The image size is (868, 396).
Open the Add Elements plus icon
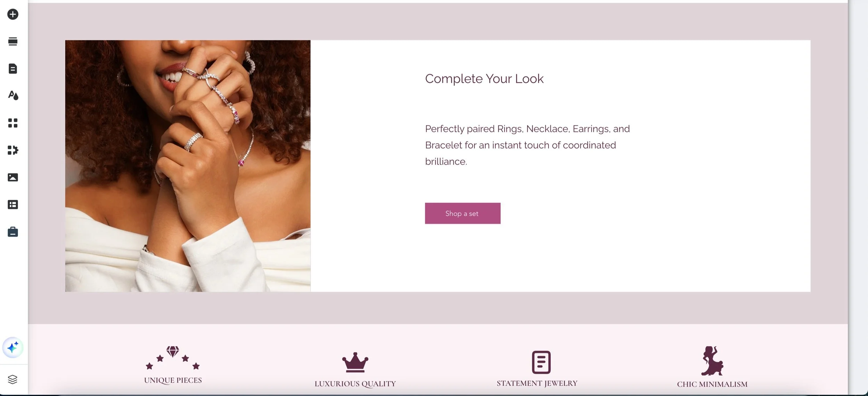coord(13,14)
